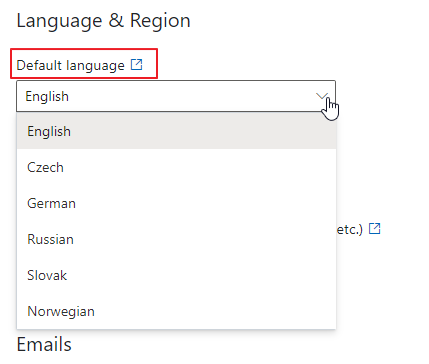The width and height of the screenshot is (429, 364).
Task: Open the external link icon after "etc.)"
Action: [x=375, y=229]
